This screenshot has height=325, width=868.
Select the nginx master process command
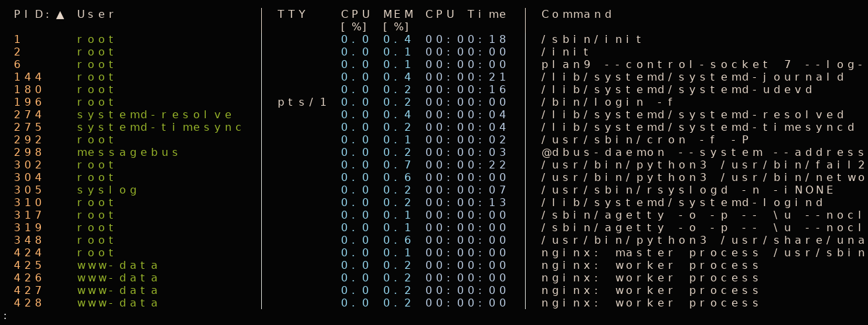tap(702, 253)
